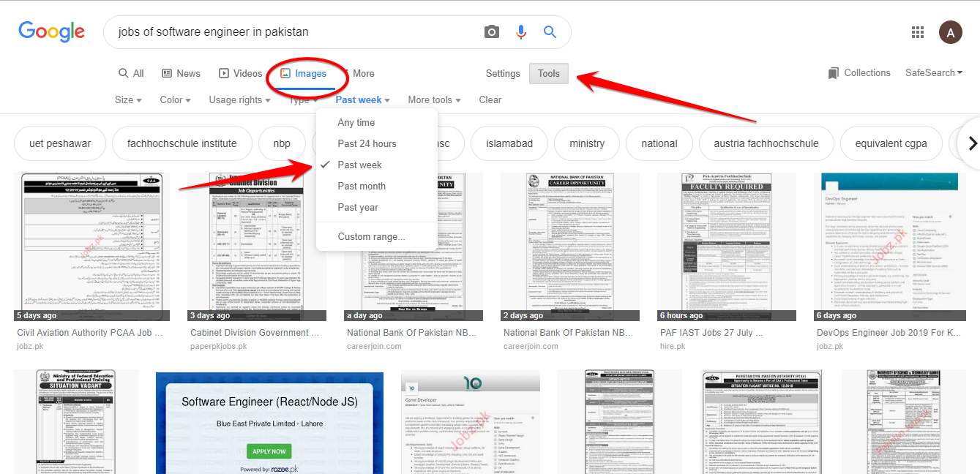
Task: Select the ministry suggestion chip
Action: 587,144
